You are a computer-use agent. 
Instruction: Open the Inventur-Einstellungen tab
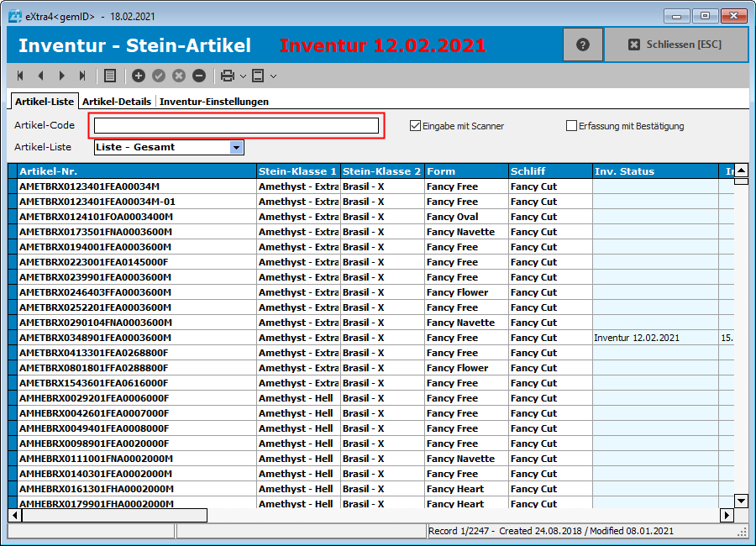[214, 102]
